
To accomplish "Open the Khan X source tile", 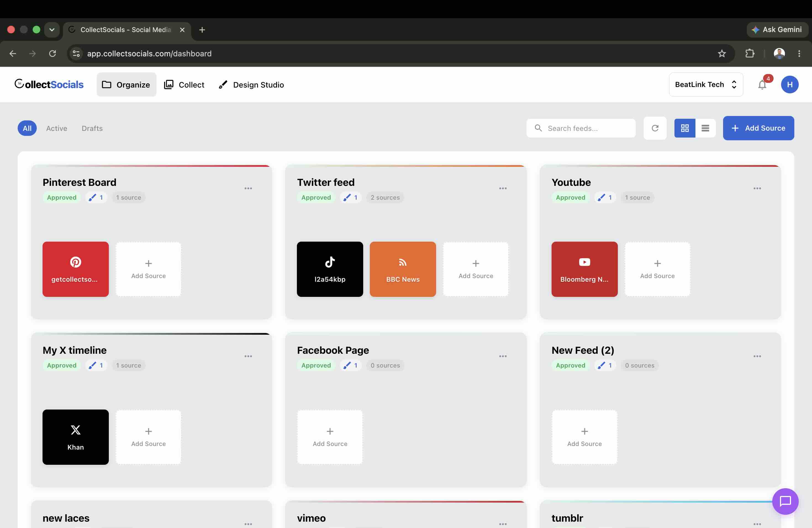I will [x=75, y=437].
